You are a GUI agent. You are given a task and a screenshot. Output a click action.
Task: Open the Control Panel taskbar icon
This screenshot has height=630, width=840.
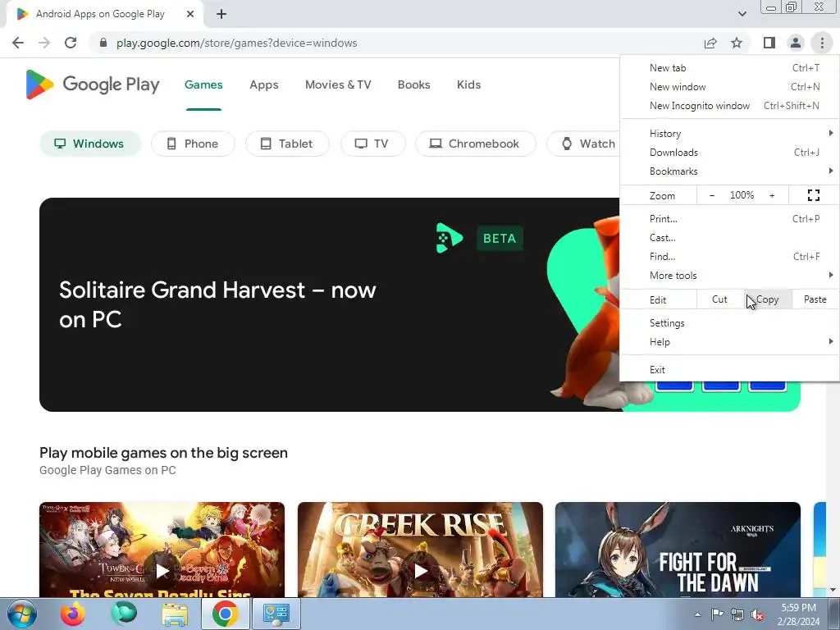276,614
